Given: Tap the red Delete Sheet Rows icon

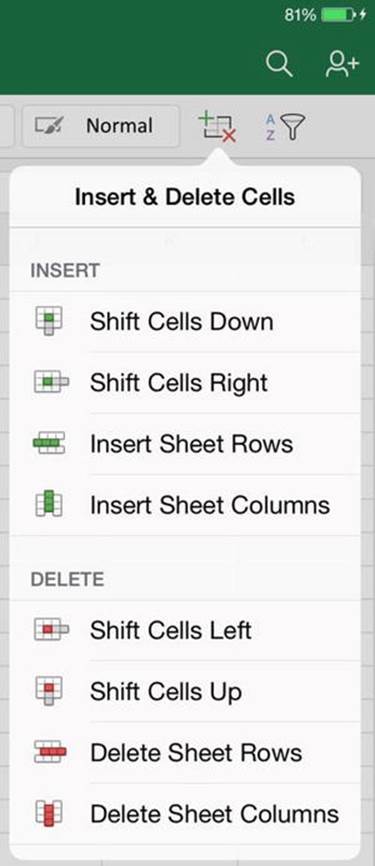Looking at the screenshot, I should [50, 752].
